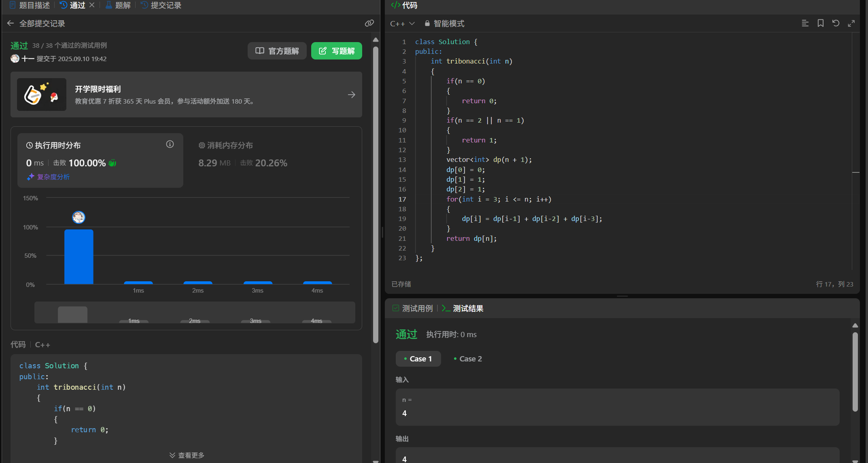Screen dimensions: 868x463
Task: Click the bookmark icon in code editor
Action: coord(820,23)
